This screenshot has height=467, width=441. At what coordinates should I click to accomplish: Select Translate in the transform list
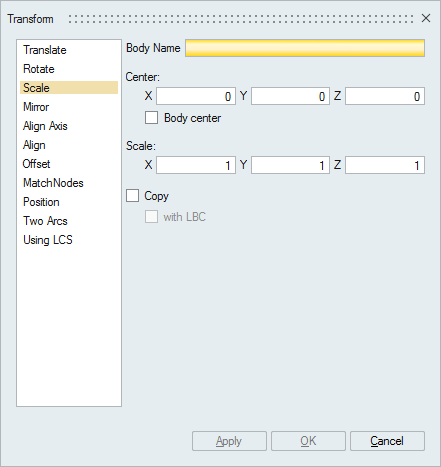(x=69, y=50)
